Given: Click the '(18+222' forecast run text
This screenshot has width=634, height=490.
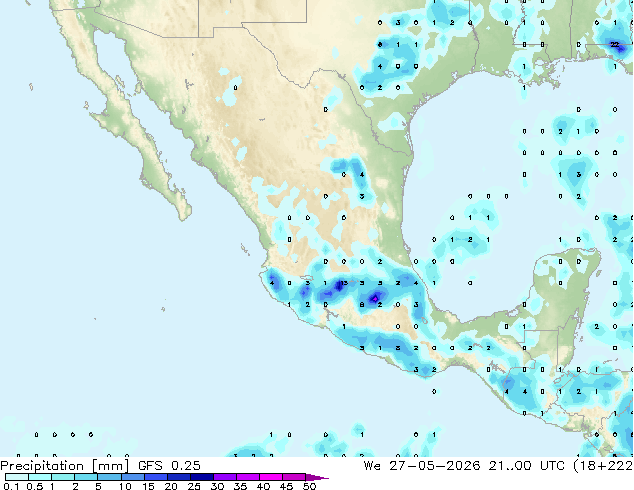Looking at the screenshot, I should (x=603, y=466).
